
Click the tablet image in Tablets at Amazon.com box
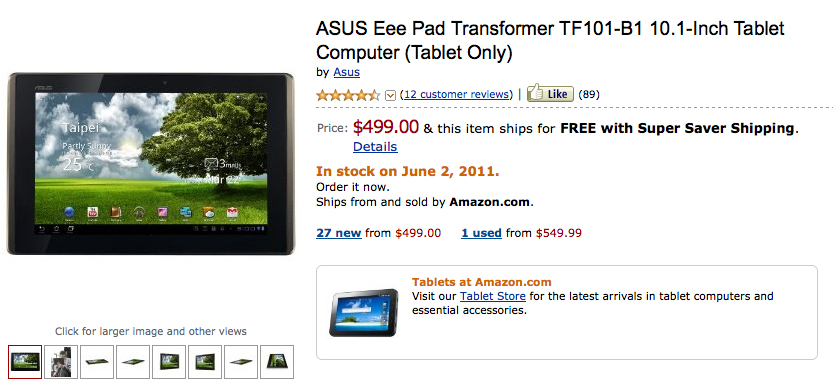(x=363, y=313)
